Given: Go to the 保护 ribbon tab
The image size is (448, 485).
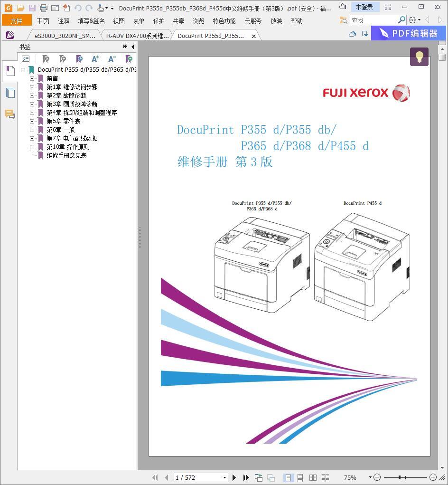Looking at the screenshot, I should 159,21.
